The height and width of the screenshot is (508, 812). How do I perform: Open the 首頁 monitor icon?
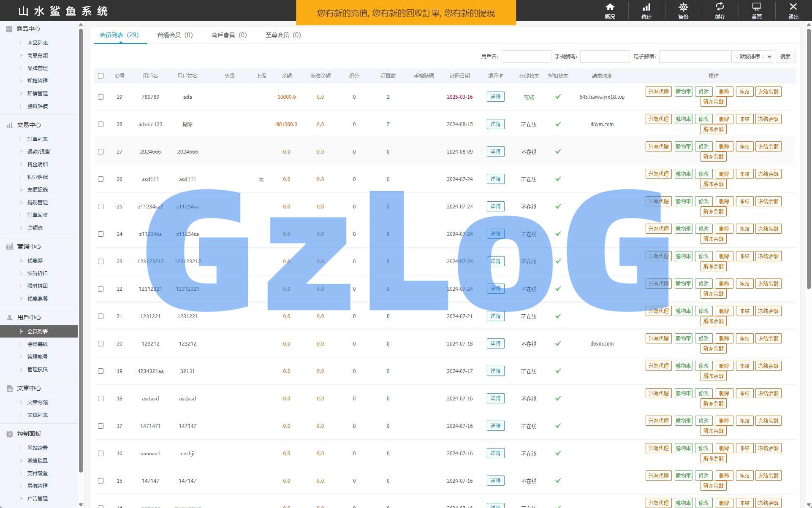click(x=757, y=7)
